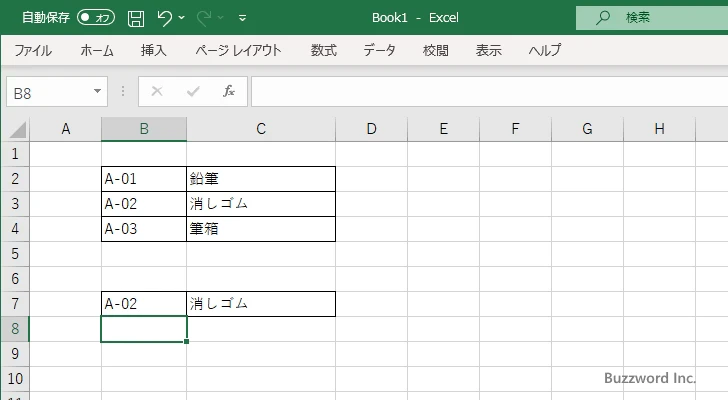Select column E header
The height and width of the screenshot is (400, 728).
pos(443,129)
